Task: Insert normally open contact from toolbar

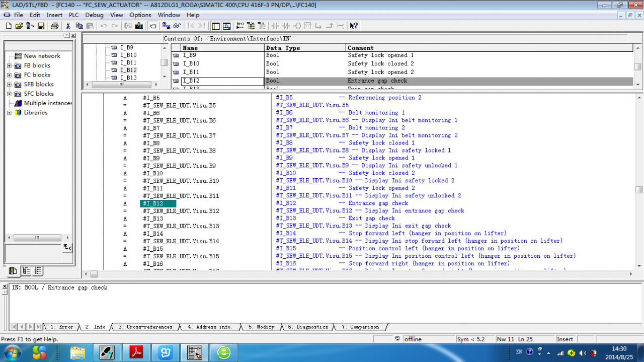Action: click(x=275, y=26)
